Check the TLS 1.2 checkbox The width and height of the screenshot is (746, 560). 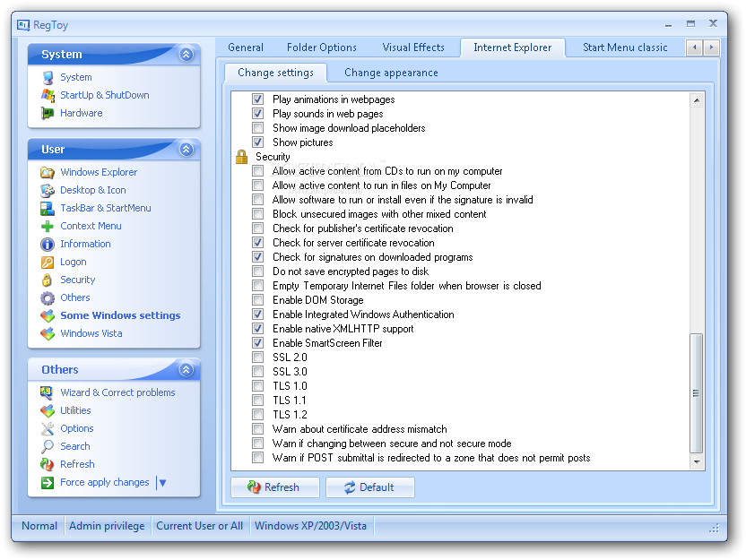[258, 415]
